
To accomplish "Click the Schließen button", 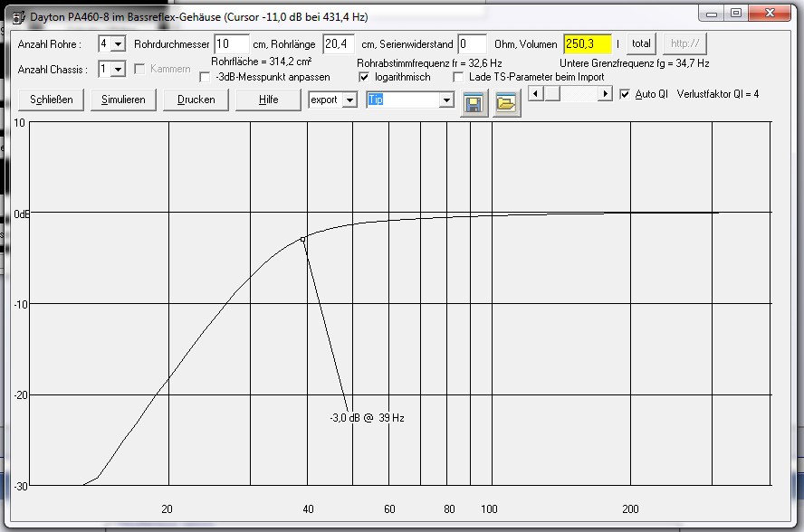I will (51, 100).
